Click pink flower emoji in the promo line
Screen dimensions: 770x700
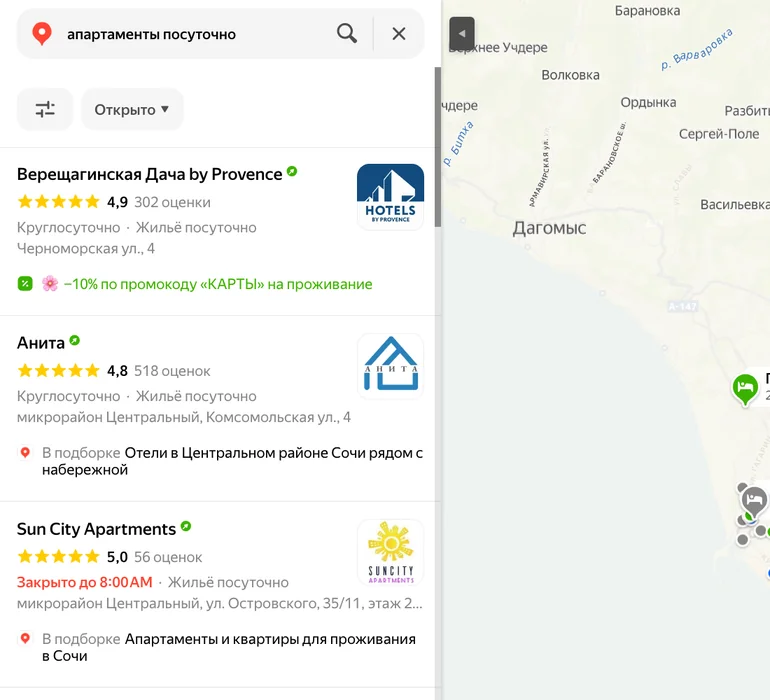[50, 284]
